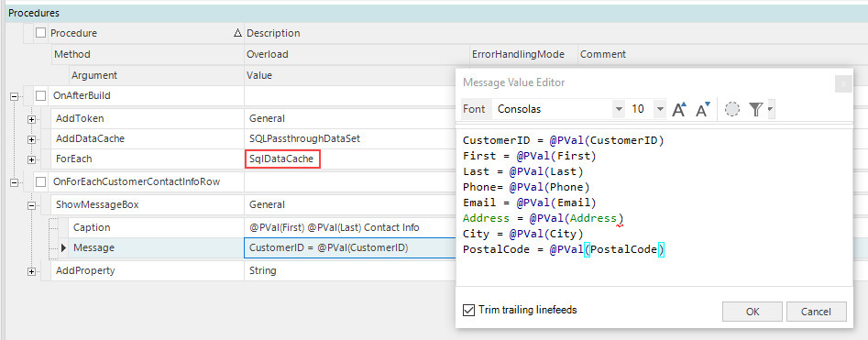Viewport: 868px width, 340px height.
Task: Select the ForEach method cell
Action: (148, 159)
